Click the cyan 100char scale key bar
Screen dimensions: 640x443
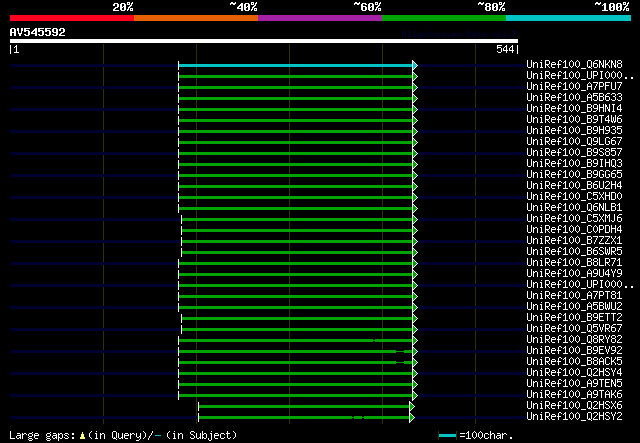447,436
